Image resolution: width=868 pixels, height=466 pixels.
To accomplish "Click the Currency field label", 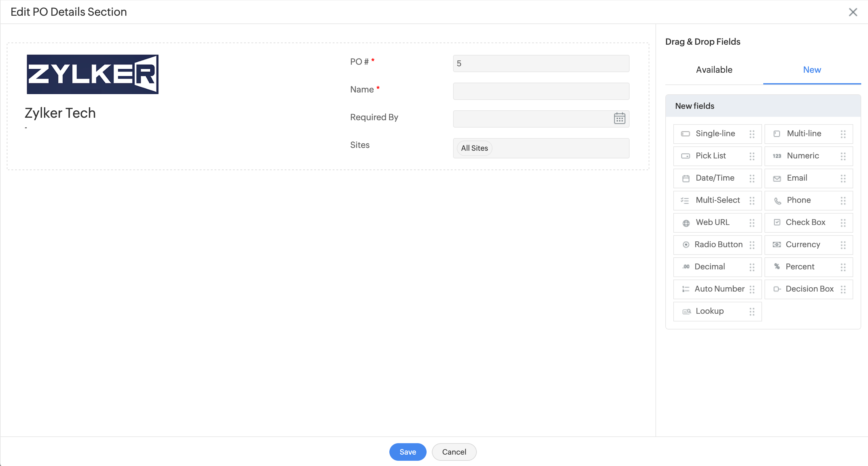I will pyautogui.click(x=803, y=244).
